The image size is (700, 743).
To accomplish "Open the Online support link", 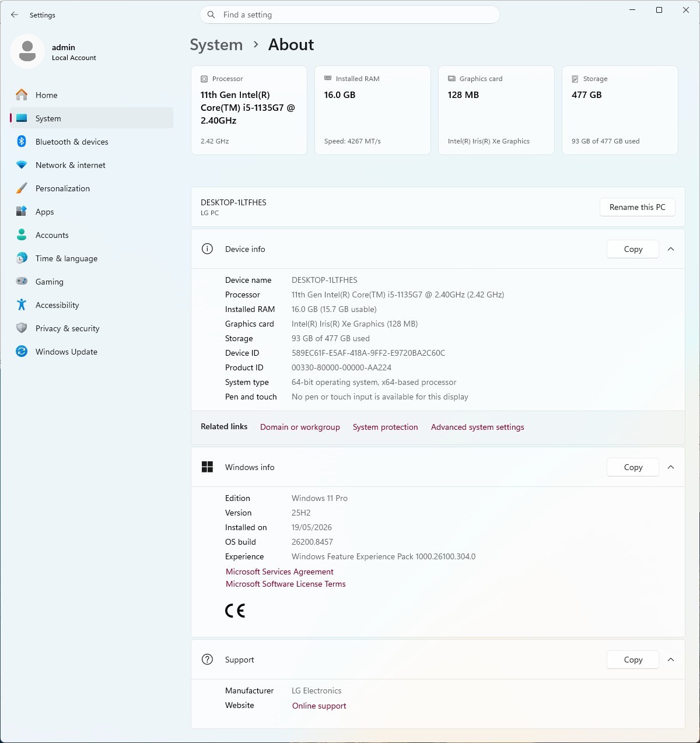I will pos(319,706).
